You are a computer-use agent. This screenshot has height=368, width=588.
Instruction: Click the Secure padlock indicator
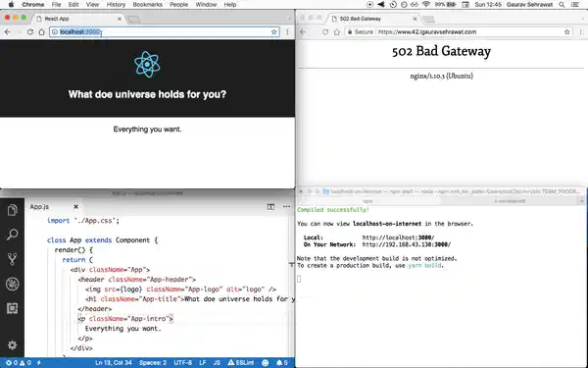click(x=361, y=32)
